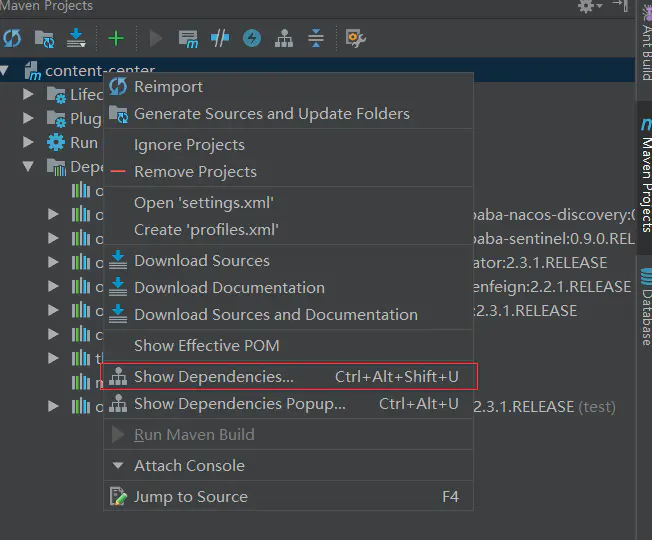
Task: Open the Database side tab
Action: click(645, 308)
